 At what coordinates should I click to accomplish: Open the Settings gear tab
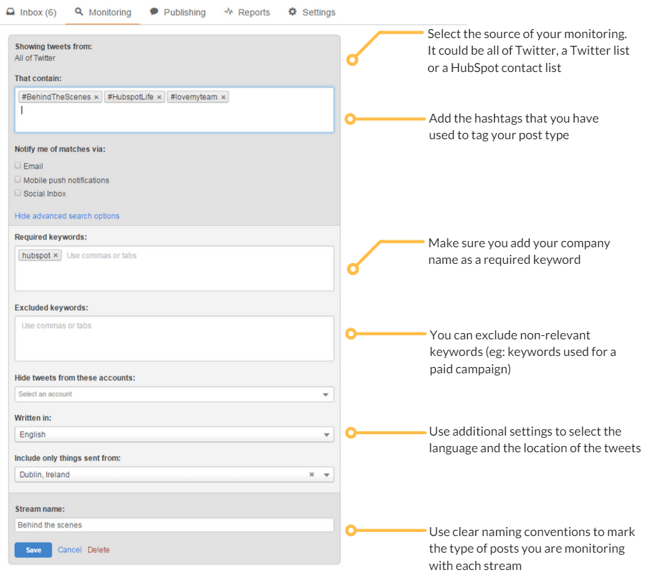point(312,12)
